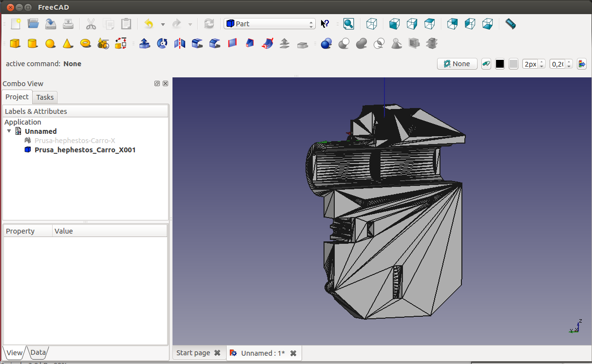Select Prusa_hephestos_Carro_X001 in the tree
The image size is (592, 364).
(85, 150)
